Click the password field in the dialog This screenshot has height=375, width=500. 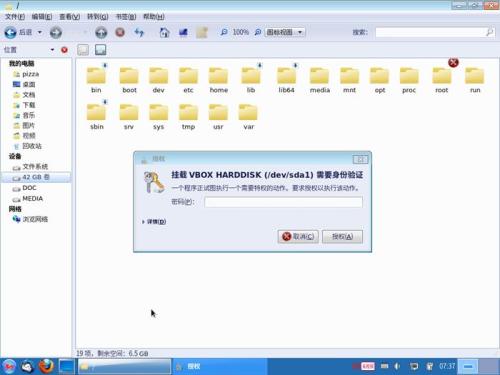(x=283, y=202)
